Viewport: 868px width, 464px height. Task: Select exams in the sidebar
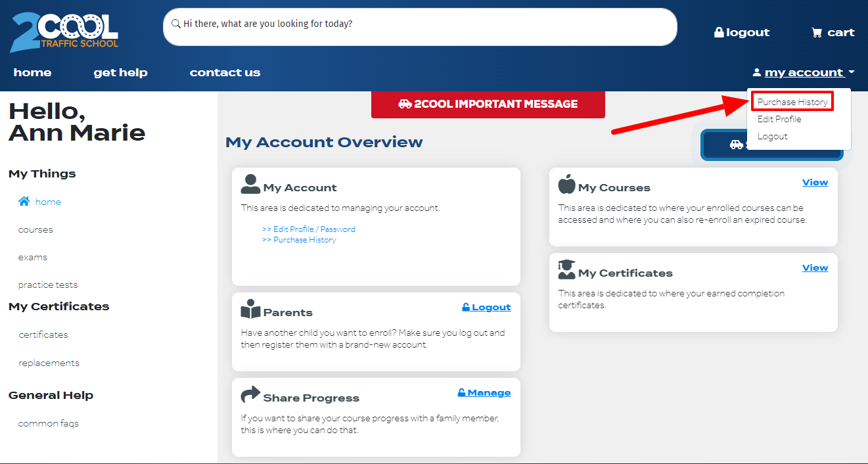33,257
